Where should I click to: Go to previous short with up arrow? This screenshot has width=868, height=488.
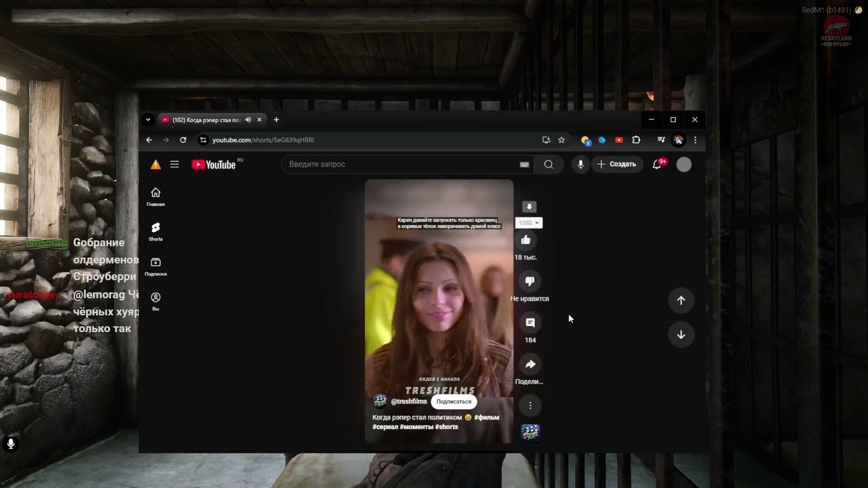681,300
